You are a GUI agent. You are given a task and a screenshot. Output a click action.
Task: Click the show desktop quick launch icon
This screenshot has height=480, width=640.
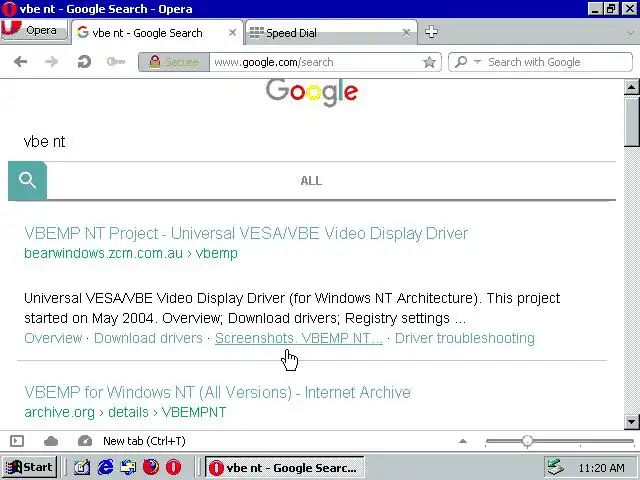click(128, 467)
